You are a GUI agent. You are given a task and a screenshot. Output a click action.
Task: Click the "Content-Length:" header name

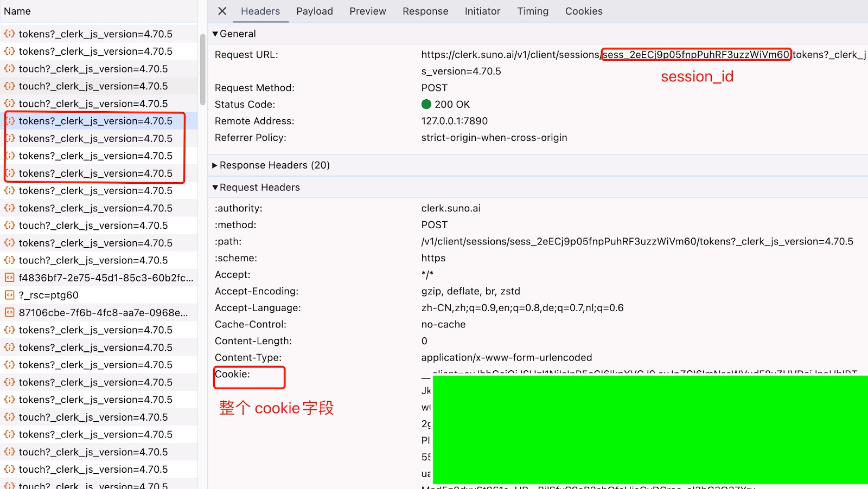click(x=253, y=341)
